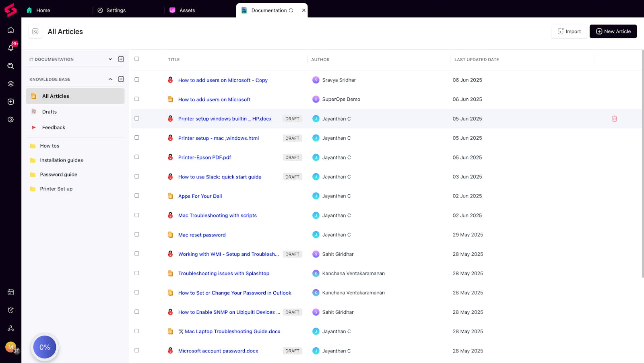This screenshot has width=644, height=363.
Task: Click the Documentation tab refresh icon
Action: coord(291,10)
